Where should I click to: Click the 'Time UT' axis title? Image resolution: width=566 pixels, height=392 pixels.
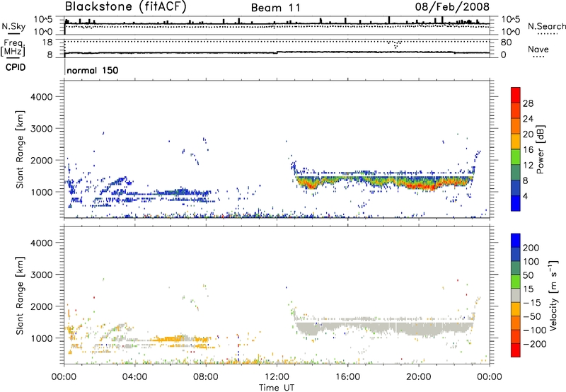pos(277,388)
